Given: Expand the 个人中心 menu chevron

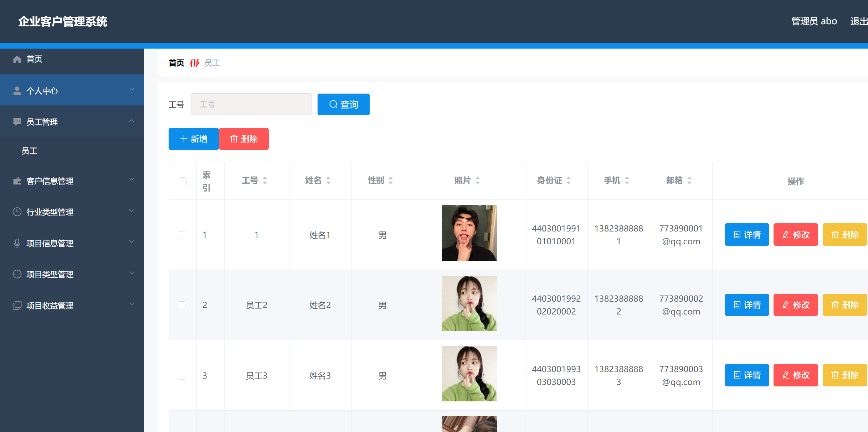Looking at the screenshot, I should [x=132, y=89].
